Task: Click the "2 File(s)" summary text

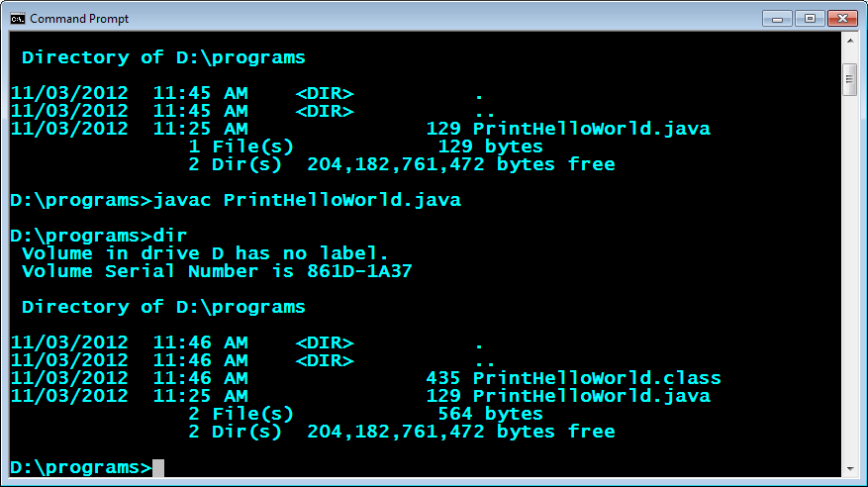Action: (241, 414)
